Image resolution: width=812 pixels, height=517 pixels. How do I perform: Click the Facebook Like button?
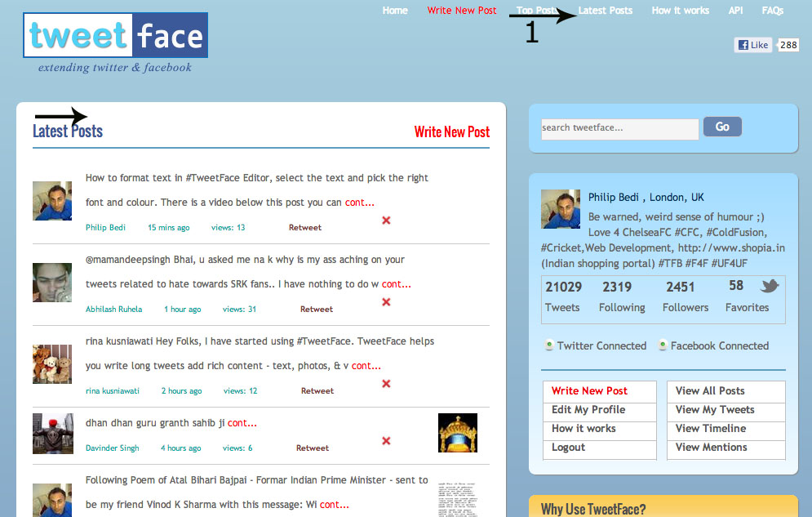pyautogui.click(x=753, y=45)
